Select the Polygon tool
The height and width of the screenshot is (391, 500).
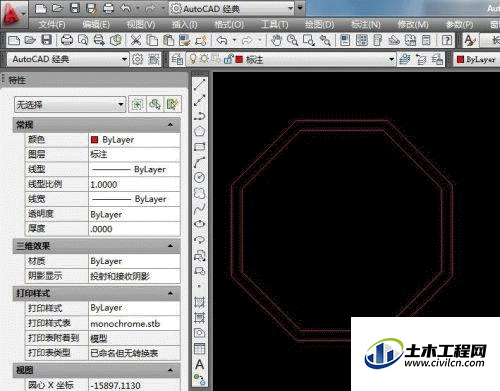click(200, 131)
